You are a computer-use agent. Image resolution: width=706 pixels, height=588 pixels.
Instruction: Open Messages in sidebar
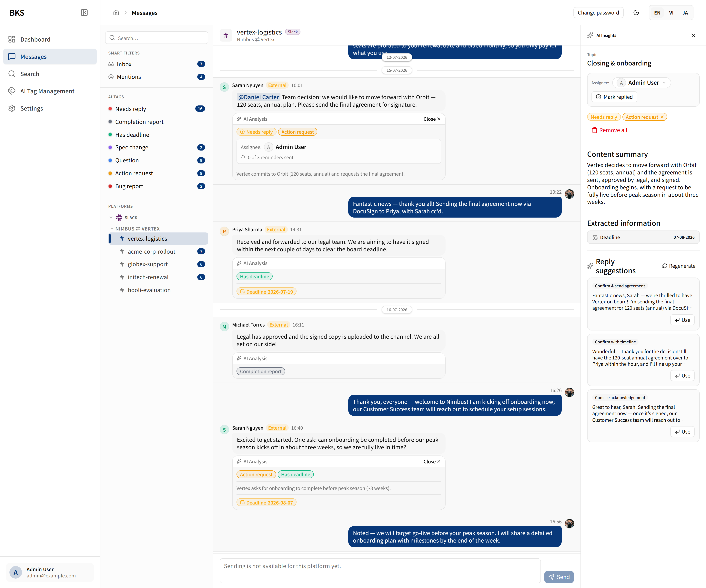point(50,56)
